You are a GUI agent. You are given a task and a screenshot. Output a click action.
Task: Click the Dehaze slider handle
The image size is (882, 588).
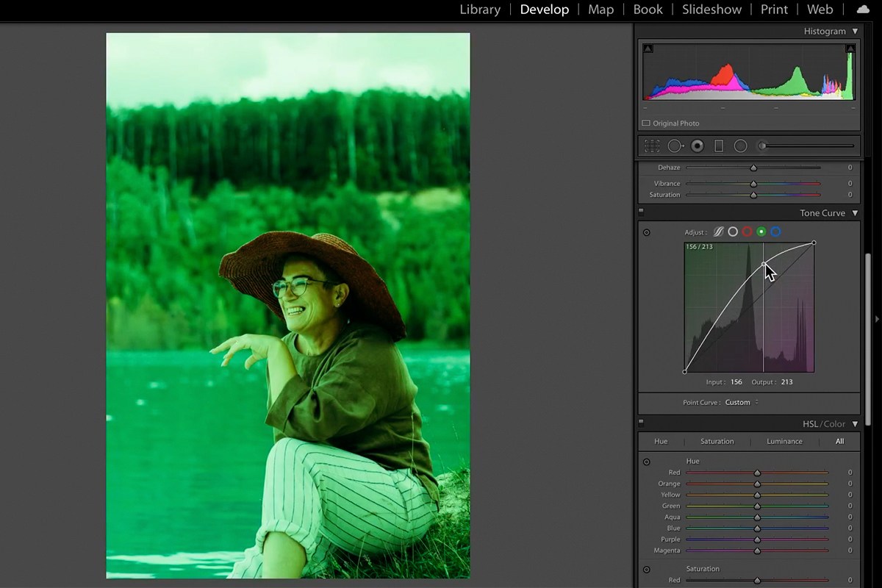(x=753, y=168)
